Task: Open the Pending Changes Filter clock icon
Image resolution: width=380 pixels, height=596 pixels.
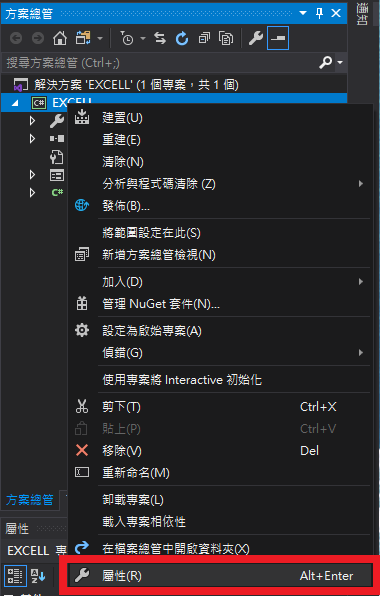Action: (x=127, y=38)
